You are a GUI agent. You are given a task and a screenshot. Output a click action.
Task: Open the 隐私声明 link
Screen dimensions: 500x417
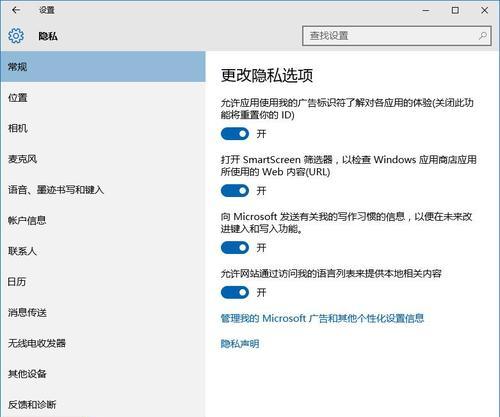tap(240, 344)
